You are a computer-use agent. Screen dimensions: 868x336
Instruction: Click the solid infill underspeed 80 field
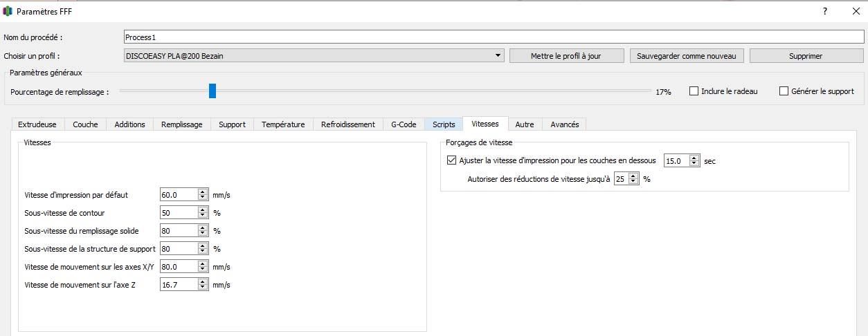(x=179, y=231)
